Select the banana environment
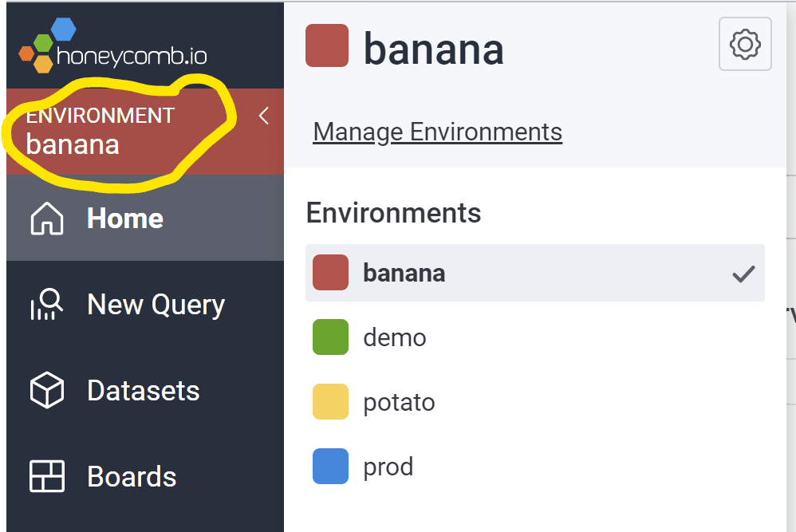The height and width of the screenshot is (532, 796). 404,273
